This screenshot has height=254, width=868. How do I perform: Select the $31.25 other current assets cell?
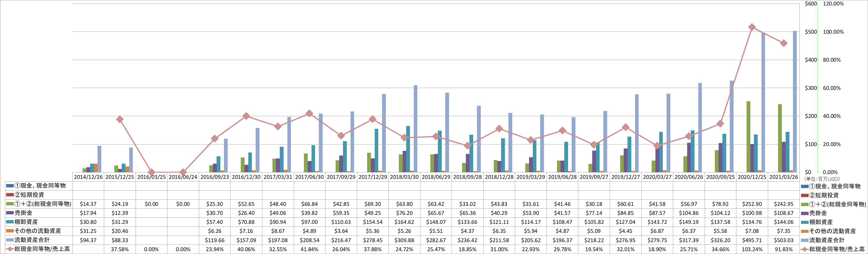click(88, 231)
